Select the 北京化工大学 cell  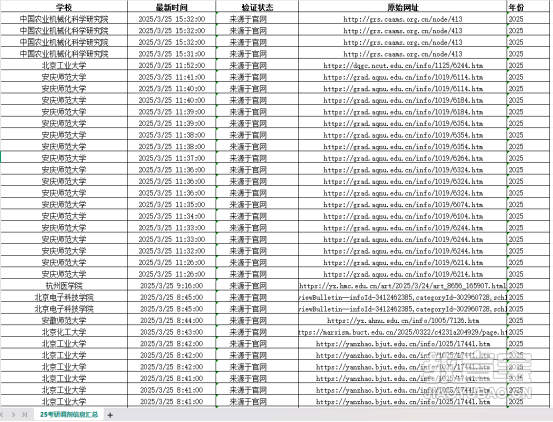click(64, 332)
